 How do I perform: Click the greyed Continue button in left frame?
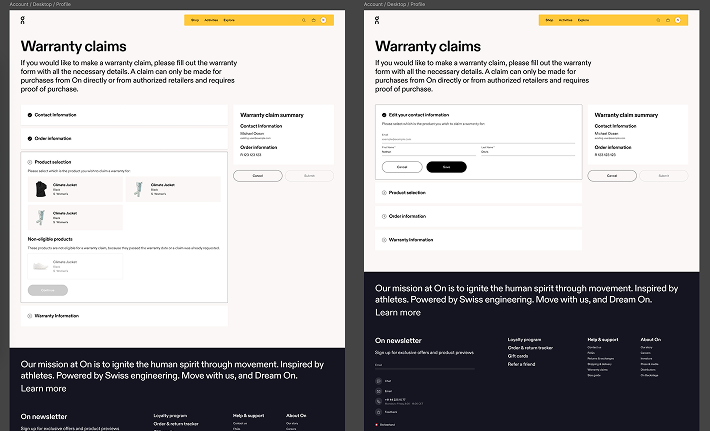click(x=48, y=290)
